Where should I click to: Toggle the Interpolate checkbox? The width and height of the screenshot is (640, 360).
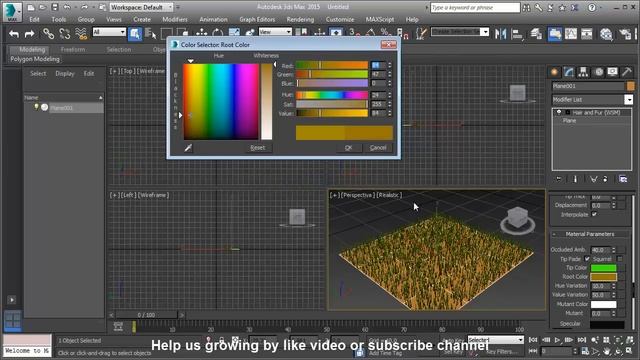coord(594,214)
